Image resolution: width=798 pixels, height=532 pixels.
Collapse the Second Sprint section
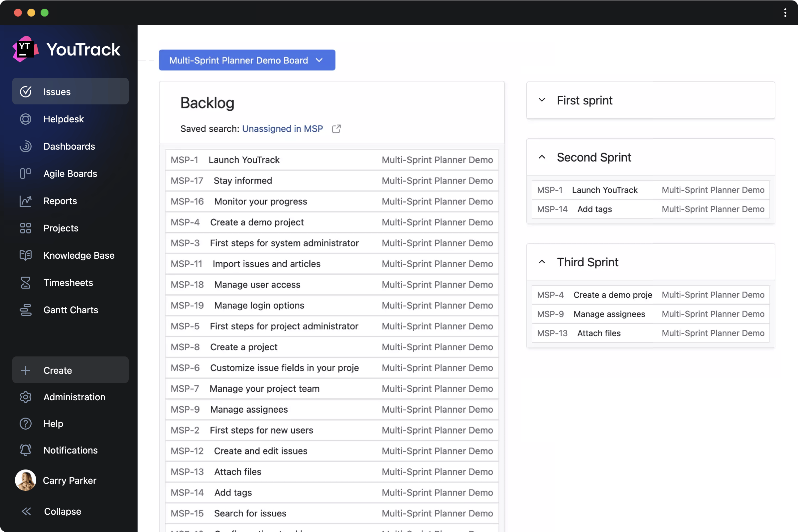pos(542,157)
